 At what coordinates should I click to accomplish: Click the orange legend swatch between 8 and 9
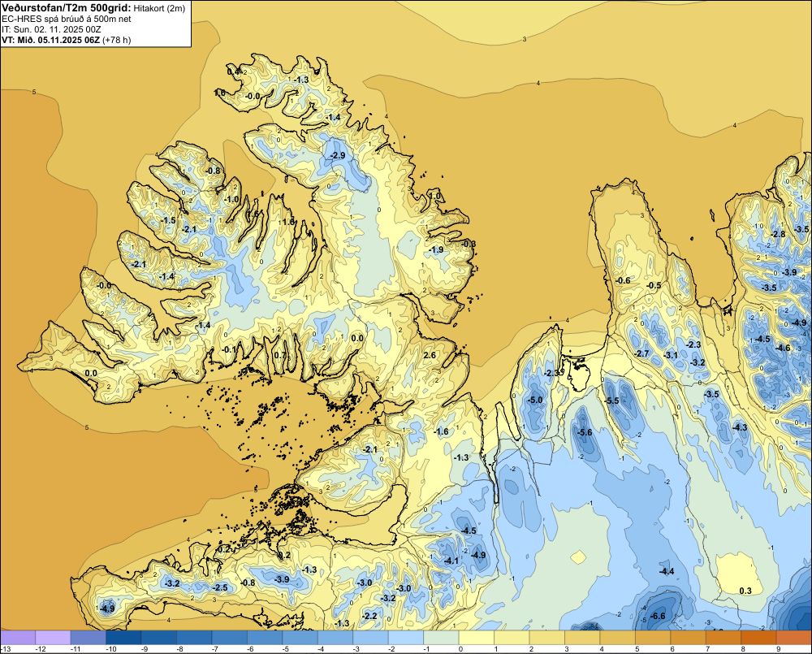pos(758,638)
